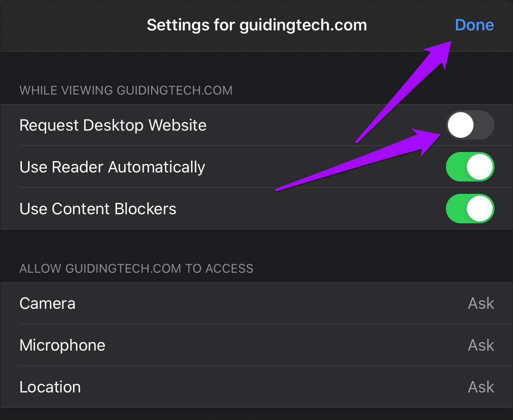Select the Location row label
The height and width of the screenshot is (420, 513).
(50, 387)
